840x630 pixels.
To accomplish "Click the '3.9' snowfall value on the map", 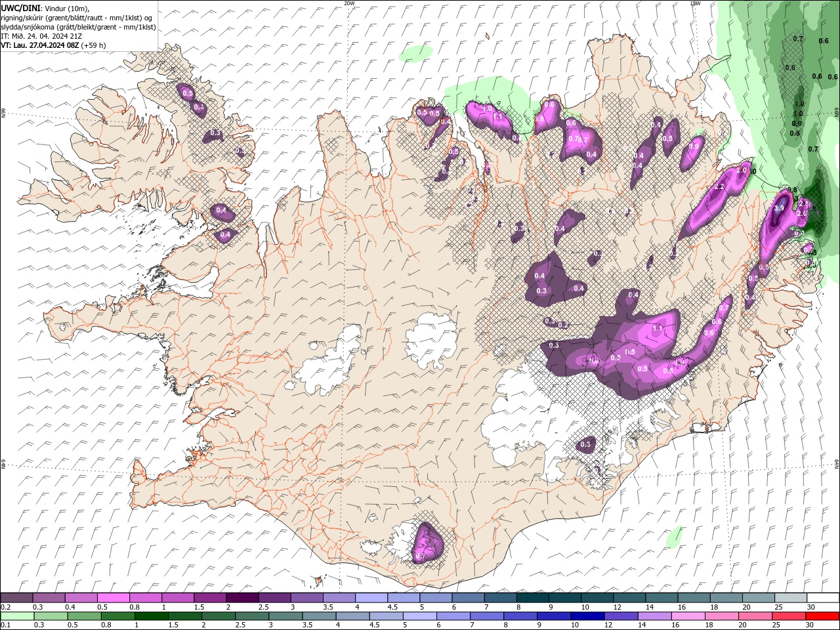I will (x=779, y=208).
